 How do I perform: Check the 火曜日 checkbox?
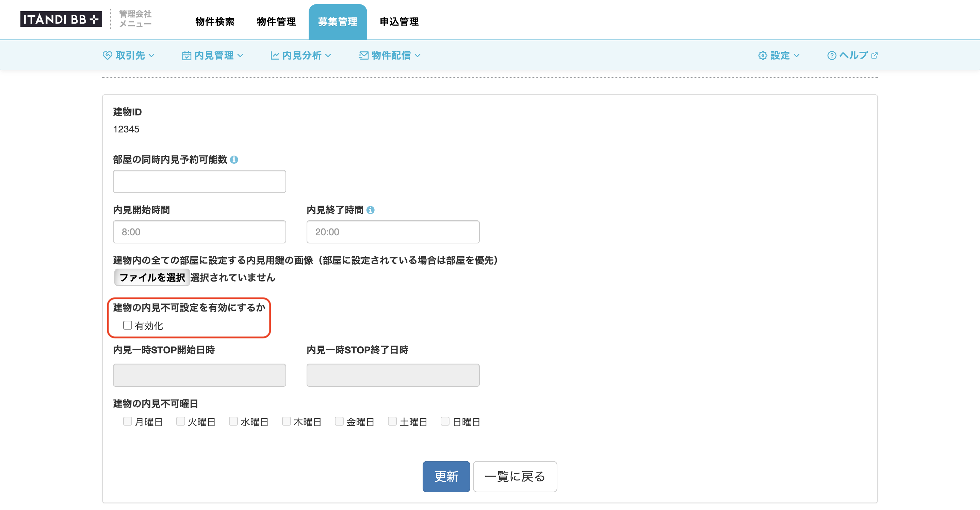(180, 421)
